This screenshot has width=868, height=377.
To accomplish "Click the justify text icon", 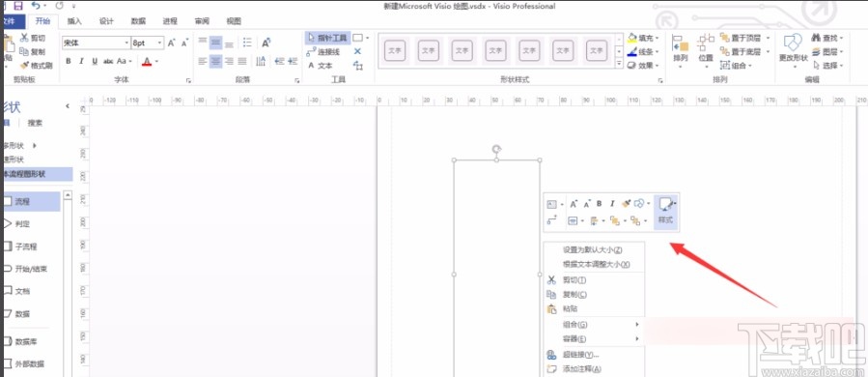I will [242, 61].
